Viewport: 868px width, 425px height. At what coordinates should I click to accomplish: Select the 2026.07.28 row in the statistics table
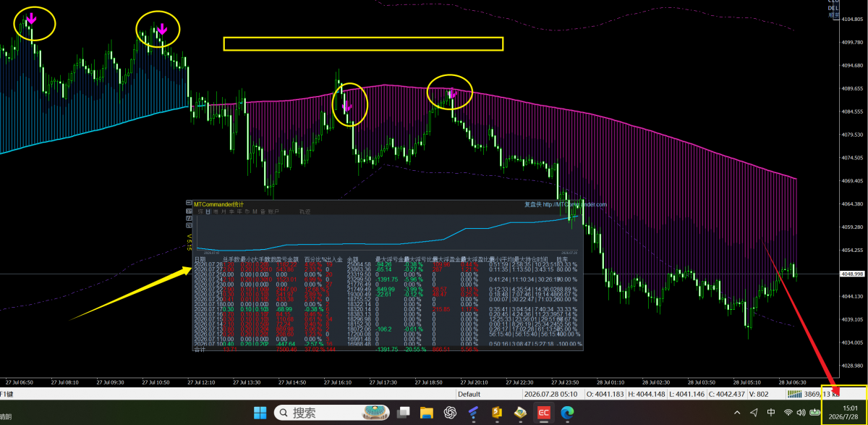pyautogui.click(x=388, y=264)
